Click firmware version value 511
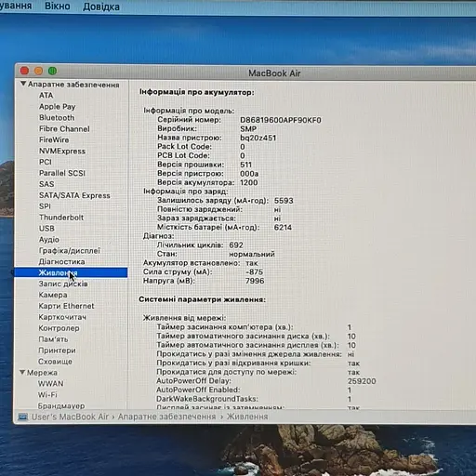The height and width of the screenshot is (476, 476). click(245, 165)
